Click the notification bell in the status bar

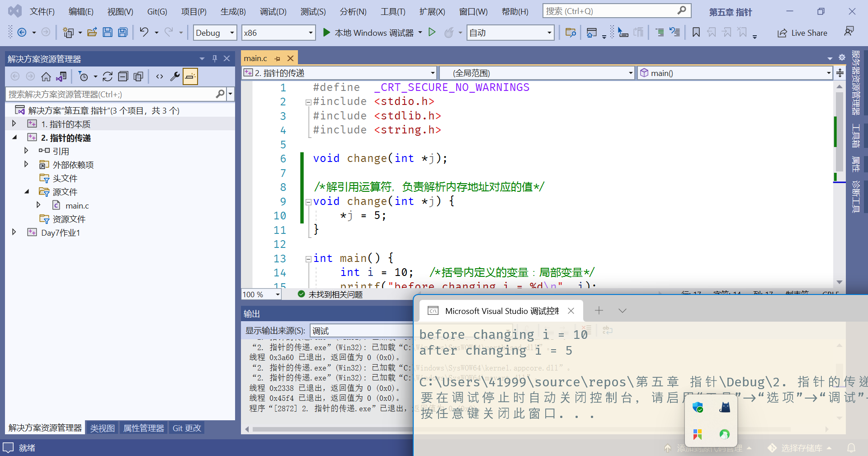(x=851, y=448)
